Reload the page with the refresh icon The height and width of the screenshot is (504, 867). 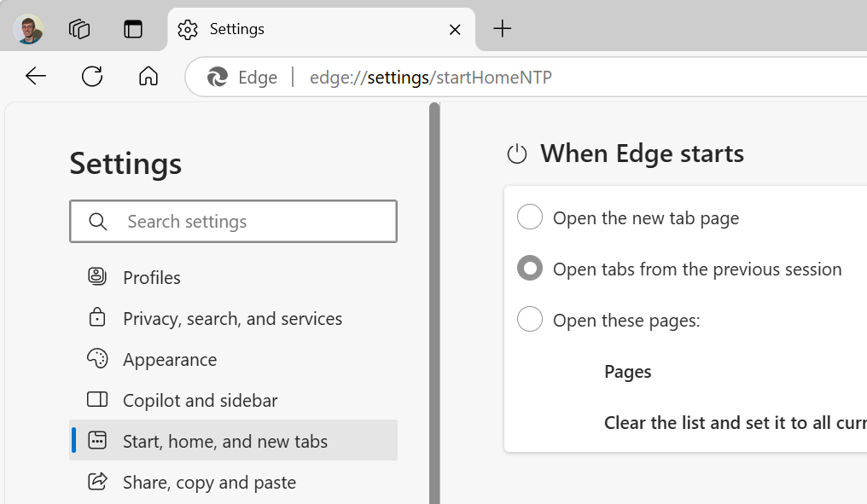91,76
